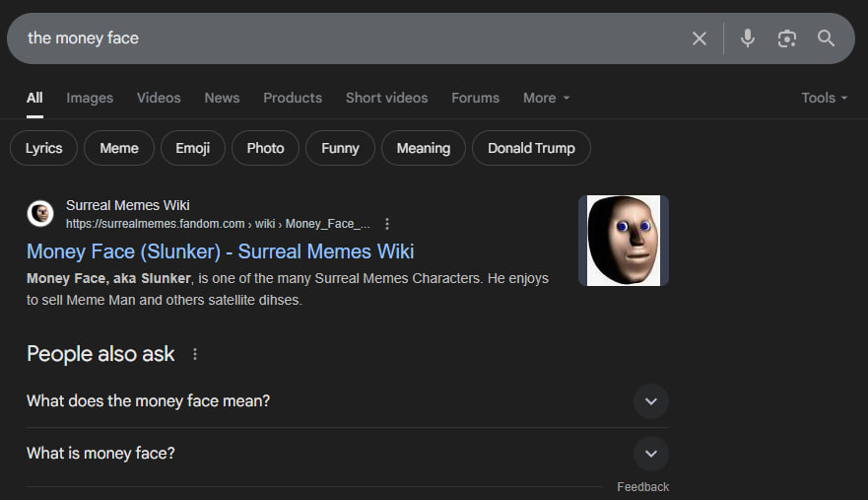Select the All tab
Image resolution: width=868 pixels, height=500 pixels.
pos(34,98)
